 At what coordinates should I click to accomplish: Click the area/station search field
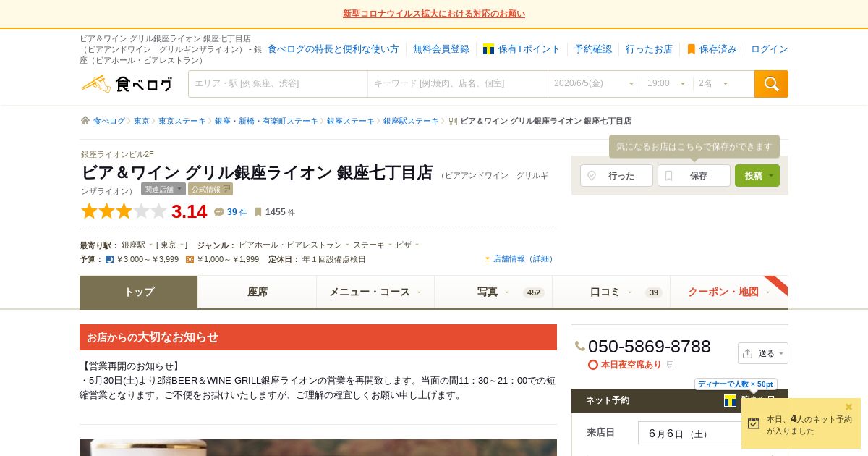(x=278, y=84)
